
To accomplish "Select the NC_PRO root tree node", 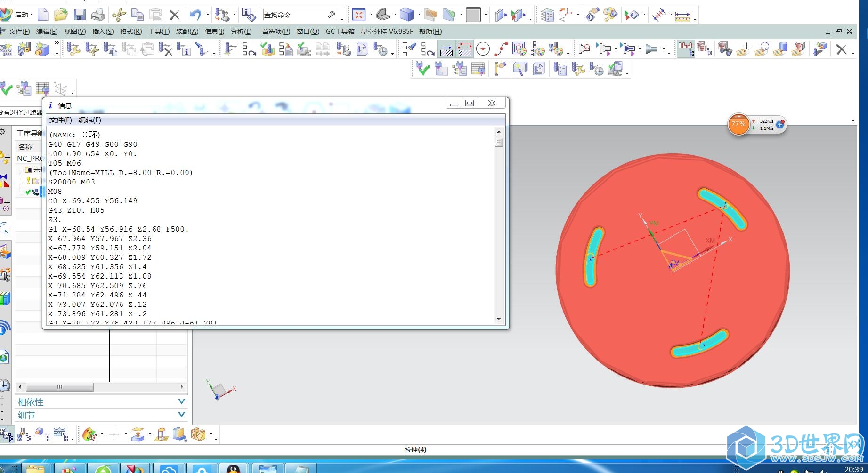I will point(29,158).
